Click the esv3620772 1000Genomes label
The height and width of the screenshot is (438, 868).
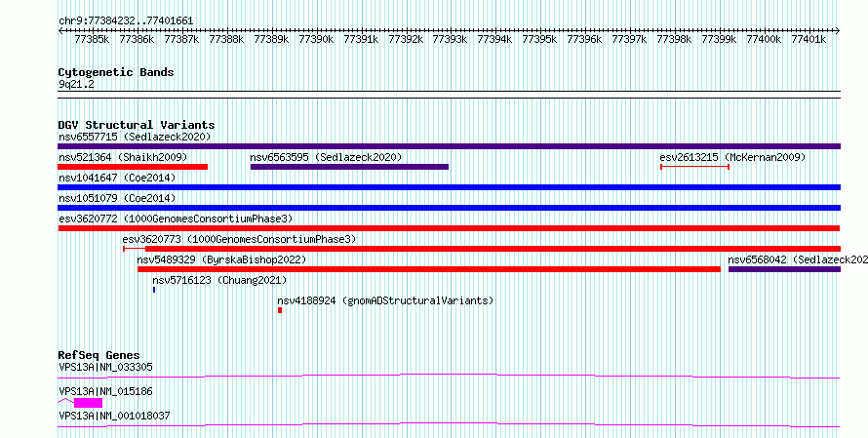(176, 219)
